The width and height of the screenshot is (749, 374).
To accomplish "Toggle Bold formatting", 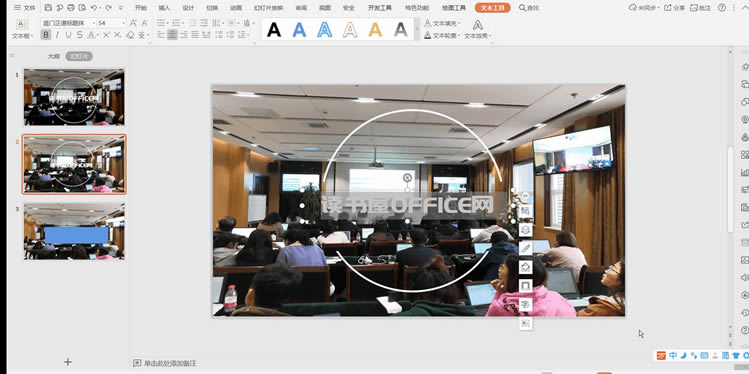I will [x=46, y=35].
